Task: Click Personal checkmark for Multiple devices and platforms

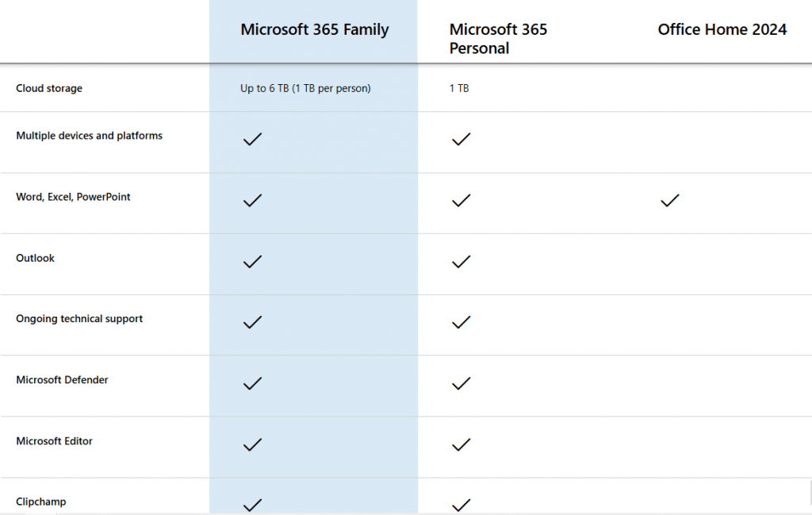Action: (461, 140)
